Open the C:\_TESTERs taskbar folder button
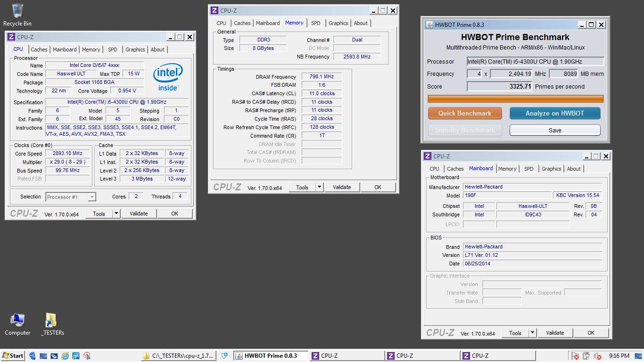 (x=179, y=356)
